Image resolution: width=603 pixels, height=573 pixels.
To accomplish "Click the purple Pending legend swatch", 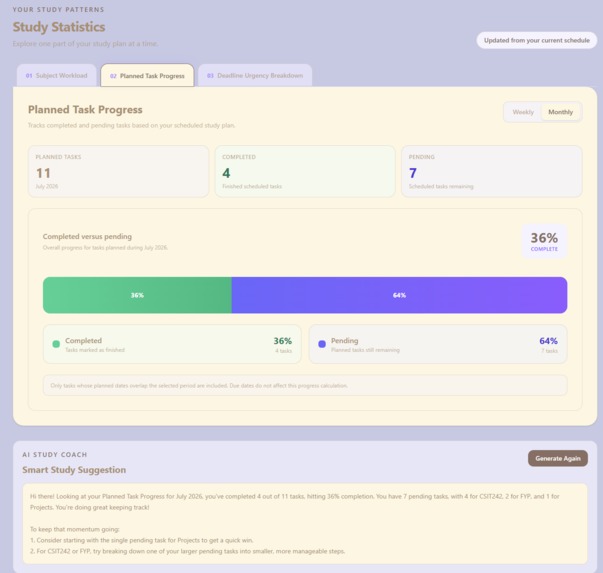I will 322,344.
